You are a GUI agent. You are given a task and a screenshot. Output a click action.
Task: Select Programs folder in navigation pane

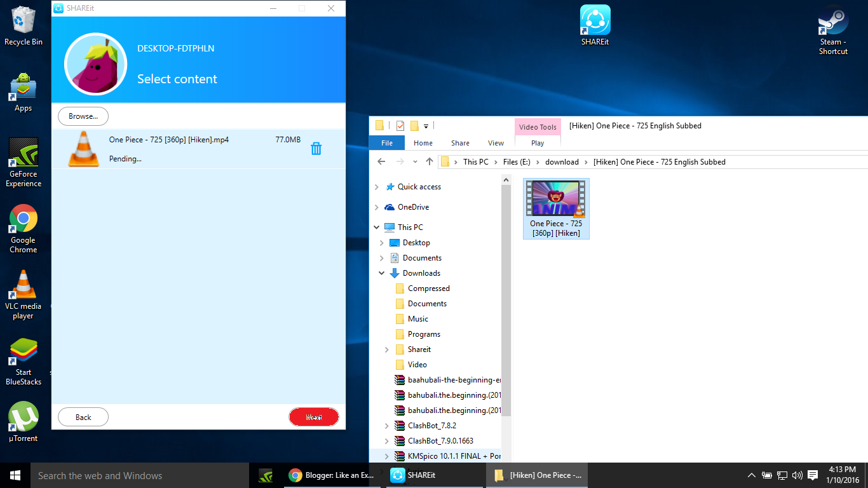(424, 334)
